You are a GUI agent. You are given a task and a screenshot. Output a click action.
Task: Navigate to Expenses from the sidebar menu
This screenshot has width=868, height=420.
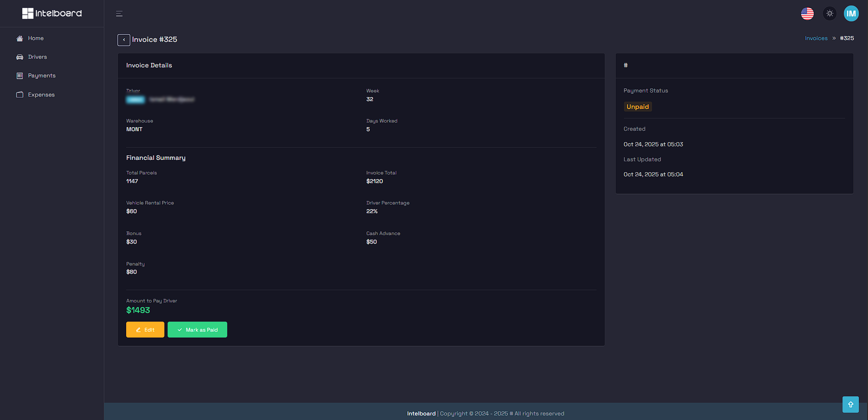coord(41,94)
